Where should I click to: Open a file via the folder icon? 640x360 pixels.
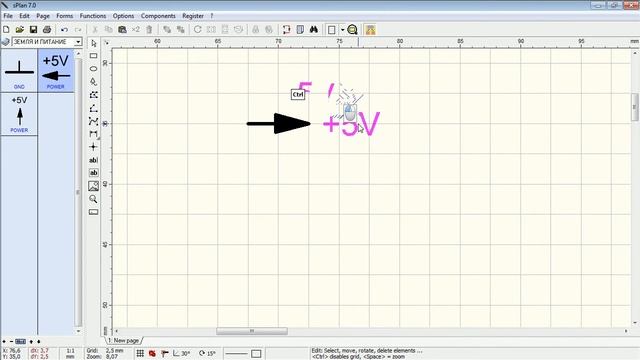coord(20,29)
